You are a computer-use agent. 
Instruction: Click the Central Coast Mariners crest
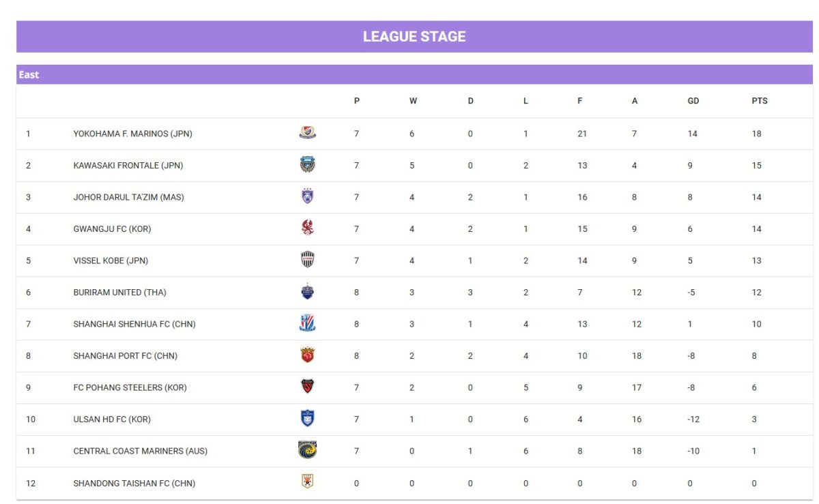(x=307, y=450)
